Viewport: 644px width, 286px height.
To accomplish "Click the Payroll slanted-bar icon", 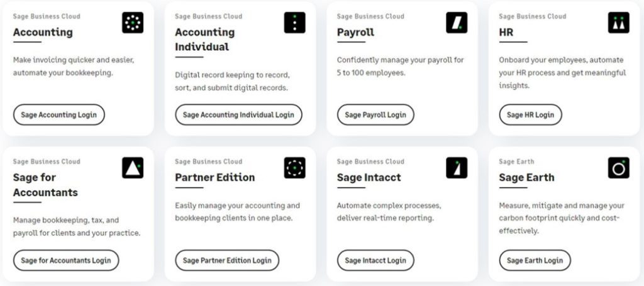I will coord(457,23).
